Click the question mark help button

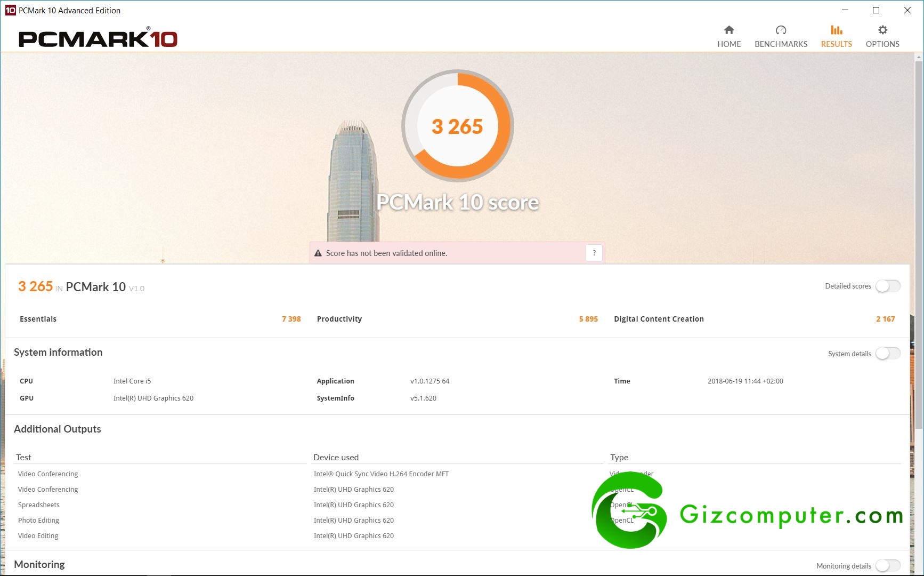(x=594, y=253)
